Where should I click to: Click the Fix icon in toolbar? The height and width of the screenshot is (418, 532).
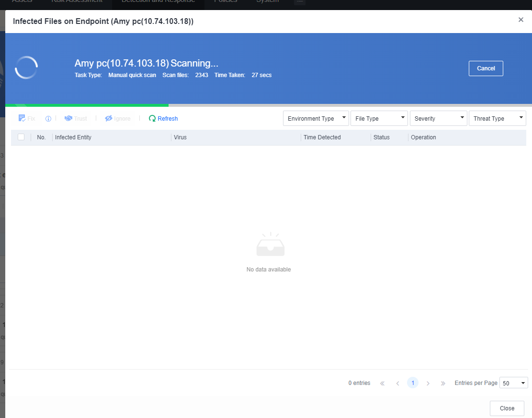pyautogui.click(x=22, y=118)
